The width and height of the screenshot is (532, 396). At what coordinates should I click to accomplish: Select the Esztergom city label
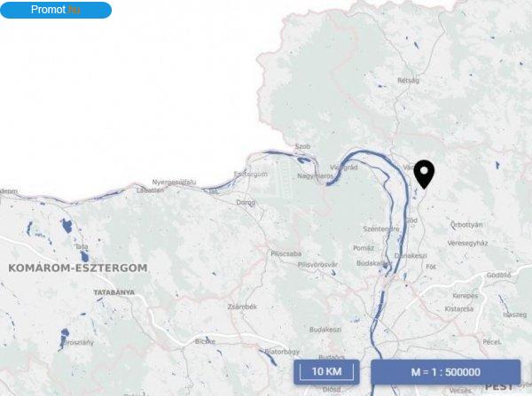pos(250,175)
